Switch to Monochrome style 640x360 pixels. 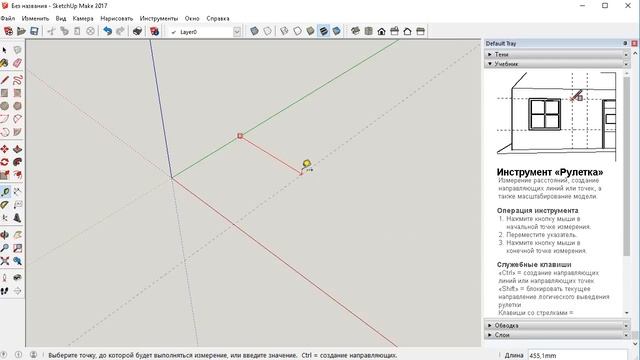[x=337, y=31]
